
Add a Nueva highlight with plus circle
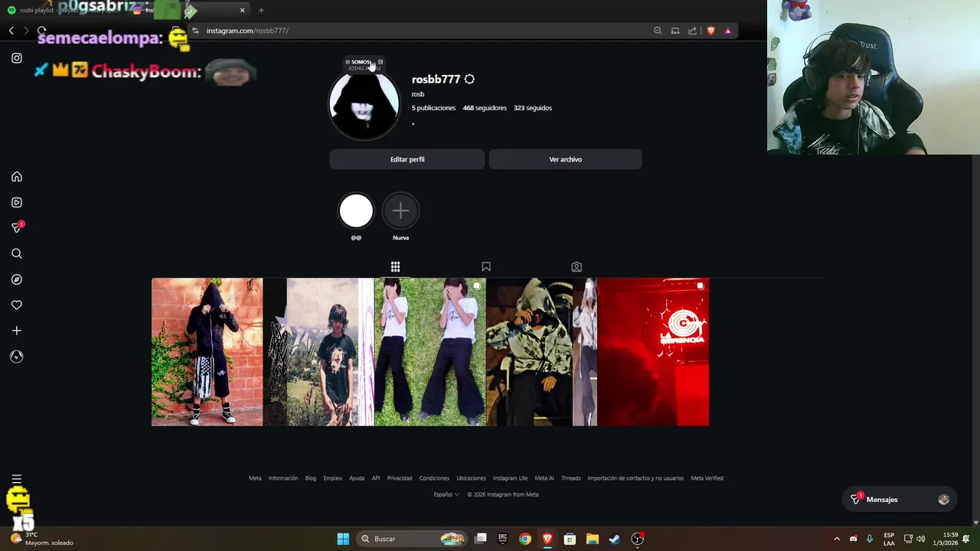400,211
